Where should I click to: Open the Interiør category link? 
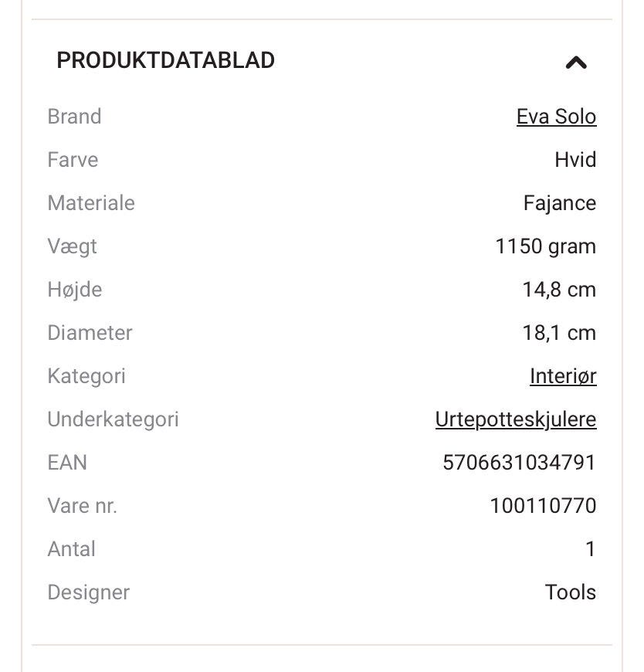point(563,376)
